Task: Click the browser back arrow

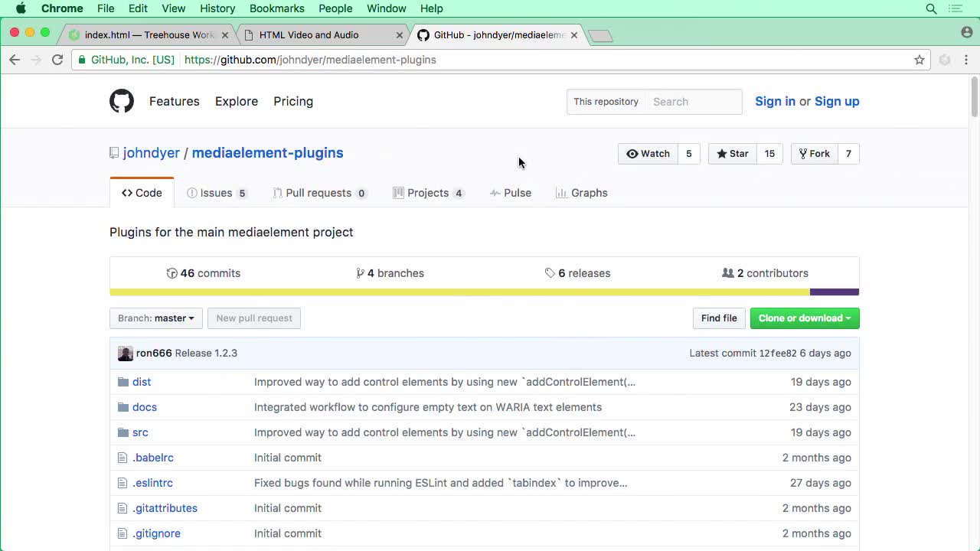Action: click(x=15, y=60)
